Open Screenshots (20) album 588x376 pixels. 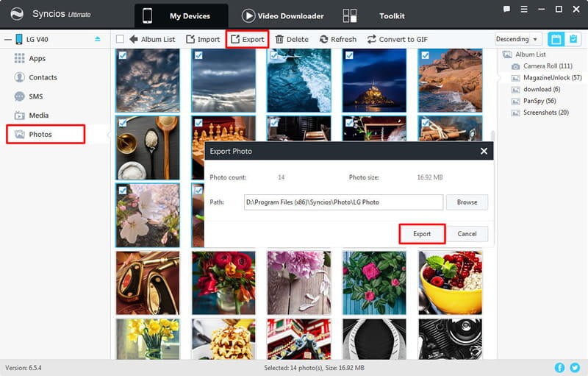point(540,113)
